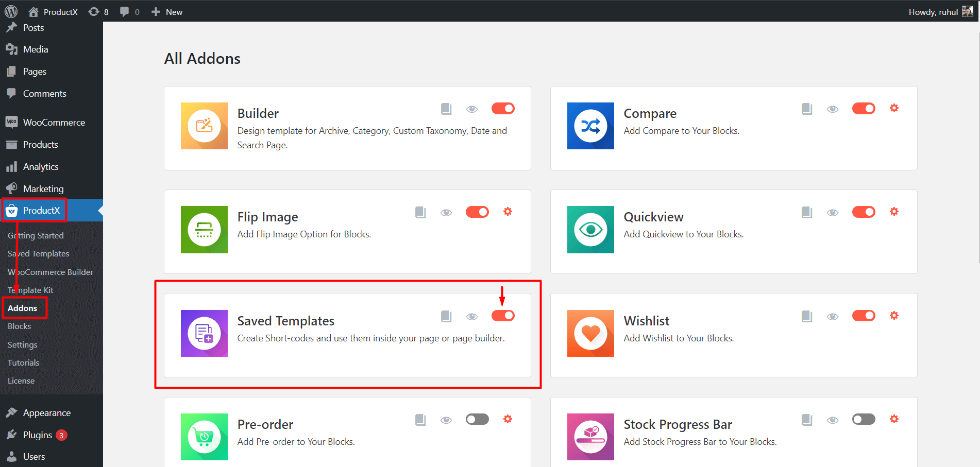The image size is (980, 467).
Task: Open Flip Image addon settings gear
Action: 508,212
